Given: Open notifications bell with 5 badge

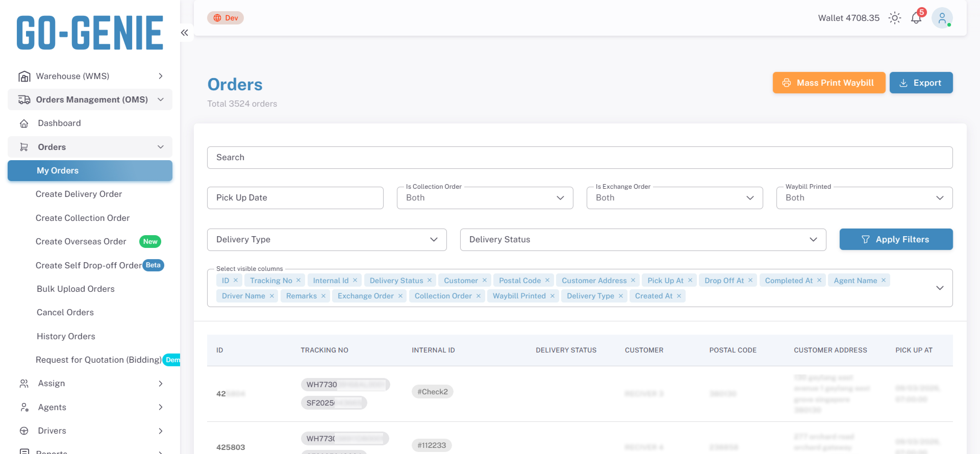Looking at the screenshot, I should (916, 18).
